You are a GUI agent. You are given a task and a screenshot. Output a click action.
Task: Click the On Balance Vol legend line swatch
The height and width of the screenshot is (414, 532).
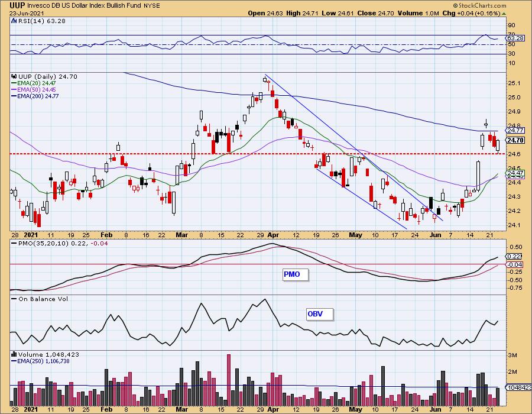click(14, 299)
